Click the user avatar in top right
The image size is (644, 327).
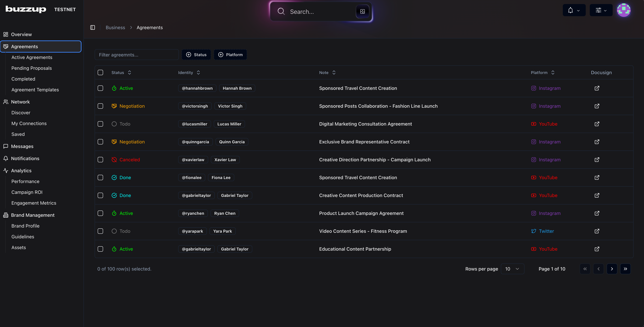pos(623,10)
